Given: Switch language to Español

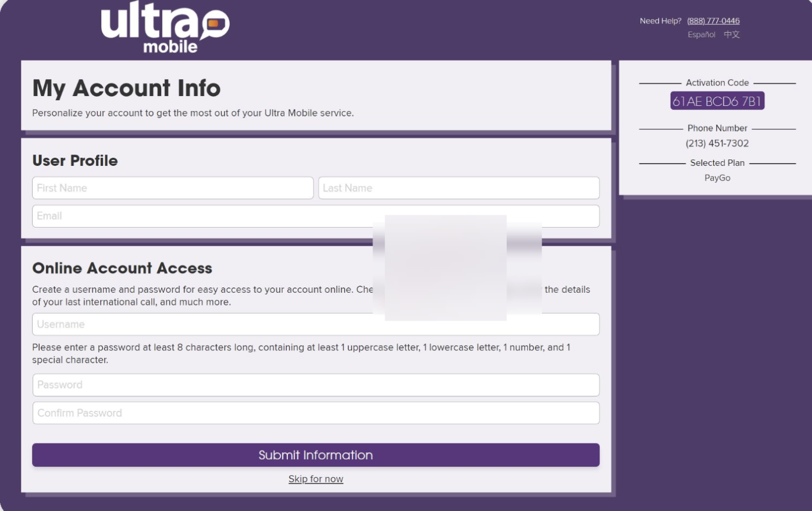Looking at the screenshot, I should point(701,34).
